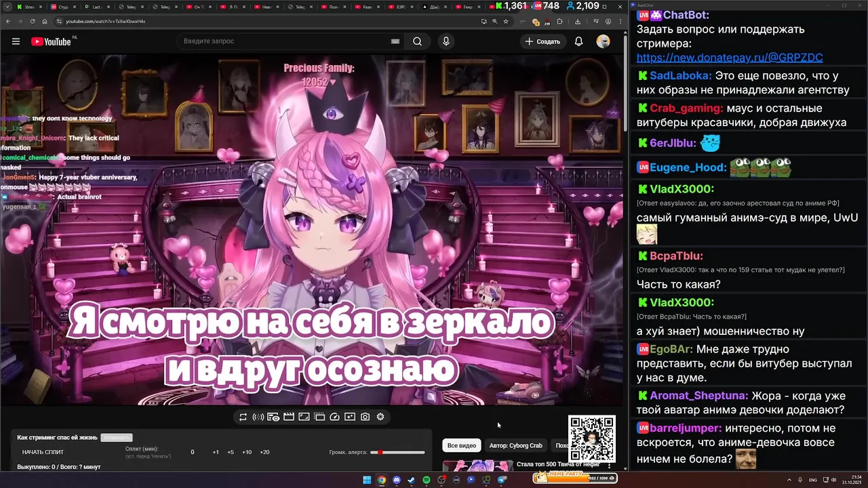Open Telegram from the taskbar
The height and width of the screenshot is (488, 868).
(502, 480)
